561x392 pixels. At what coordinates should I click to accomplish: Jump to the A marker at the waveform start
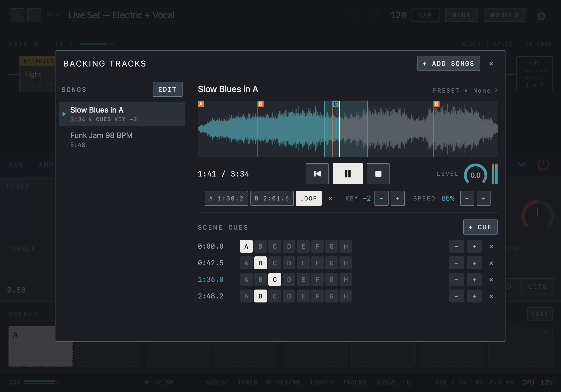pos(201,104)
